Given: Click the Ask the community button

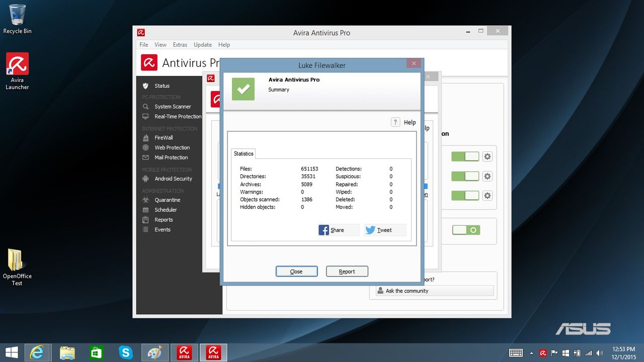Looking at the screenshot, I should [x=435, y=291].
